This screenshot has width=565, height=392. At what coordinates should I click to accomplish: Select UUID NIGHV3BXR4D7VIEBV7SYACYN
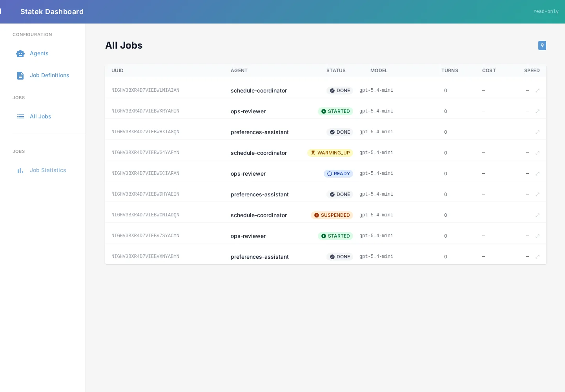(x=145, y=236)
